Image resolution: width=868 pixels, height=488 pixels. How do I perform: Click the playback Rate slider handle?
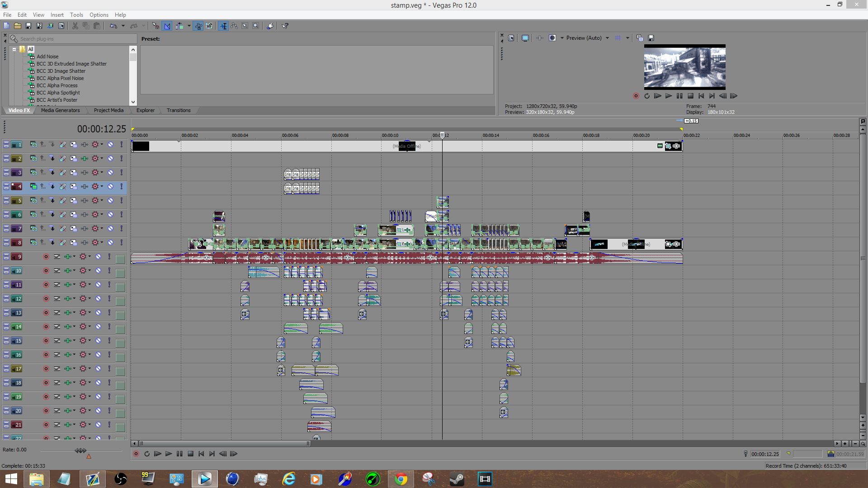[80, 450]
